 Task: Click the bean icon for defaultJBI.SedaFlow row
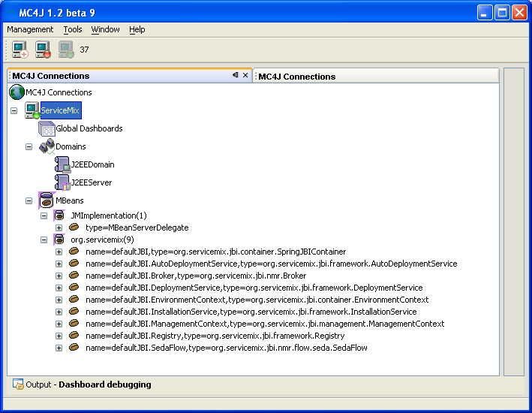click(74, 347)
